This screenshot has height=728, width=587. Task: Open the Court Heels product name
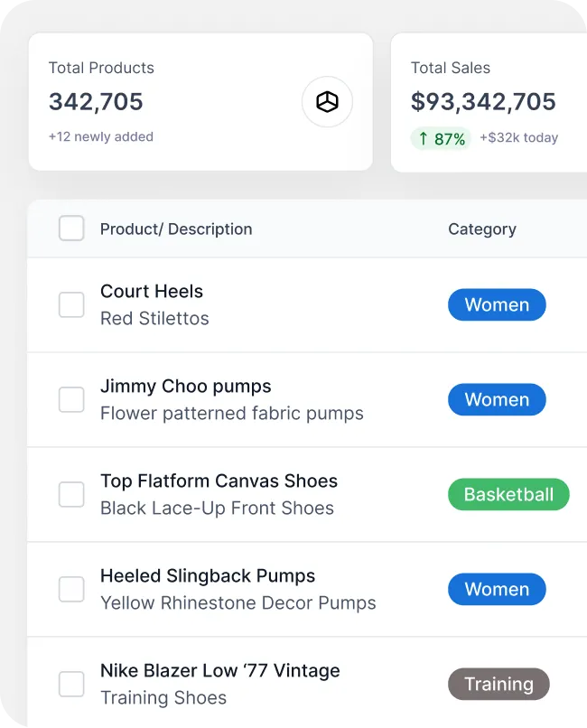click(152, 292)
